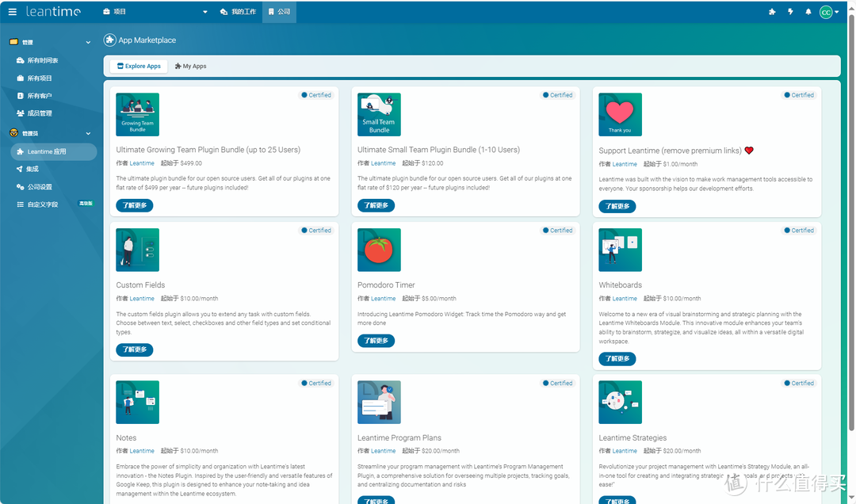Click the Support Leantime heart thumbnail
856x504 pixels.
click(620, 115)
